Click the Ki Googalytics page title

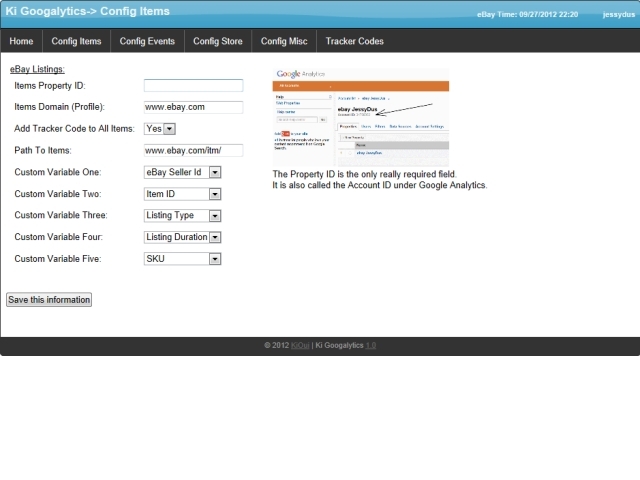87,11
